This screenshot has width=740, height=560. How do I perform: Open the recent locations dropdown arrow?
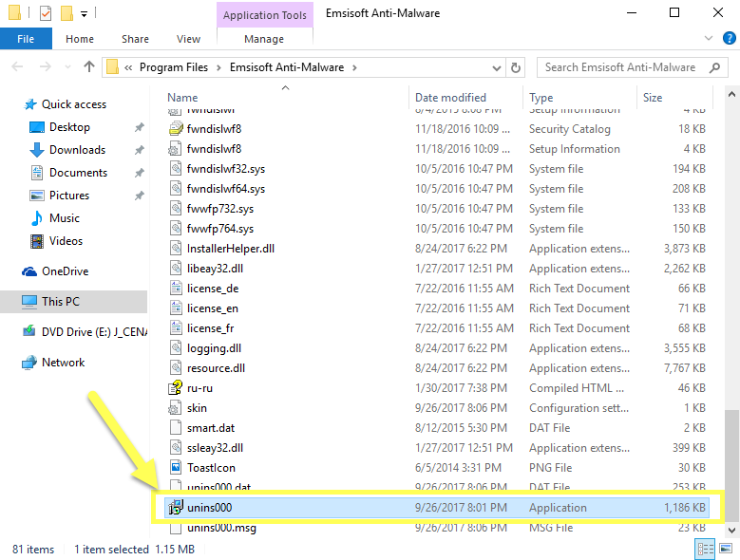click(x=67, y=67)
